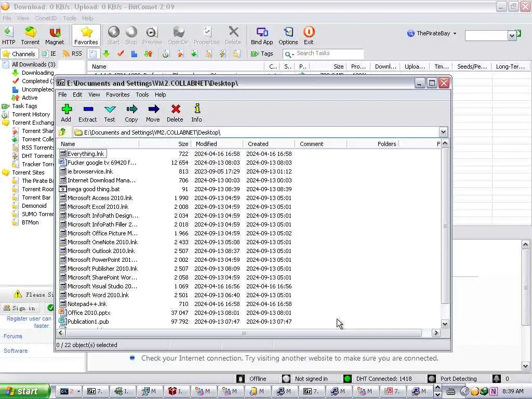The image size is (532, 399).
Task: Sort 7-Zip list by Modified column
Action: pyautogui.click(x=217, y=144)
